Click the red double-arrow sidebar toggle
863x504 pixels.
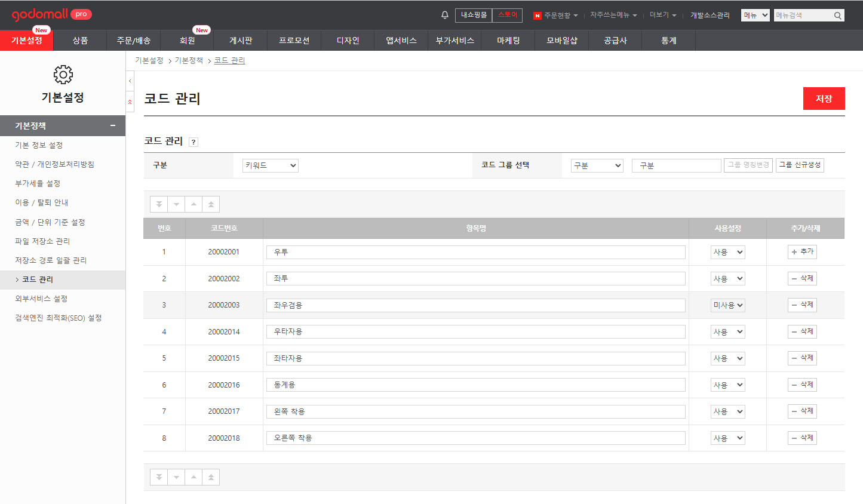click(x=130, y=102)
